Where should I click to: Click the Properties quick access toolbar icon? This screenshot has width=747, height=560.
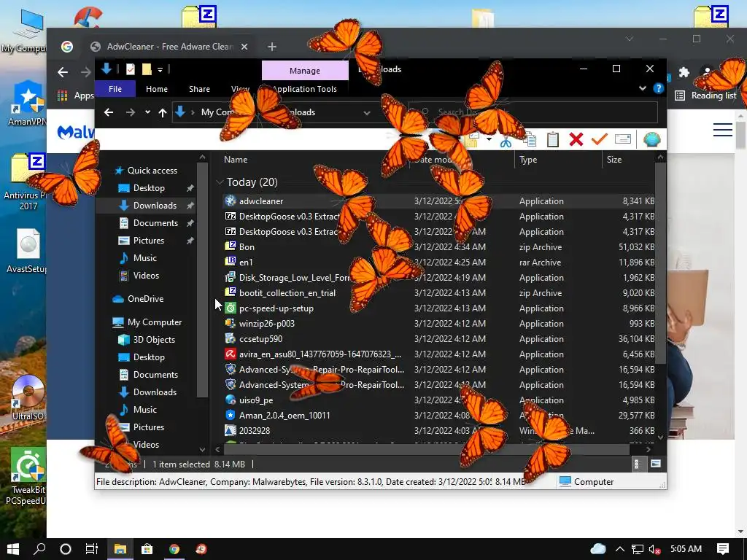click(130, 69)
